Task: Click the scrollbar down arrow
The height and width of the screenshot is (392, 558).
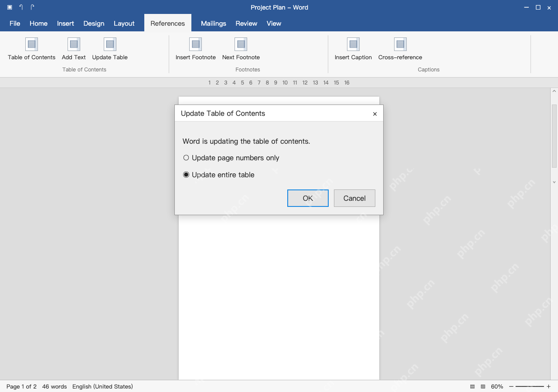Action: pos(554,182)
